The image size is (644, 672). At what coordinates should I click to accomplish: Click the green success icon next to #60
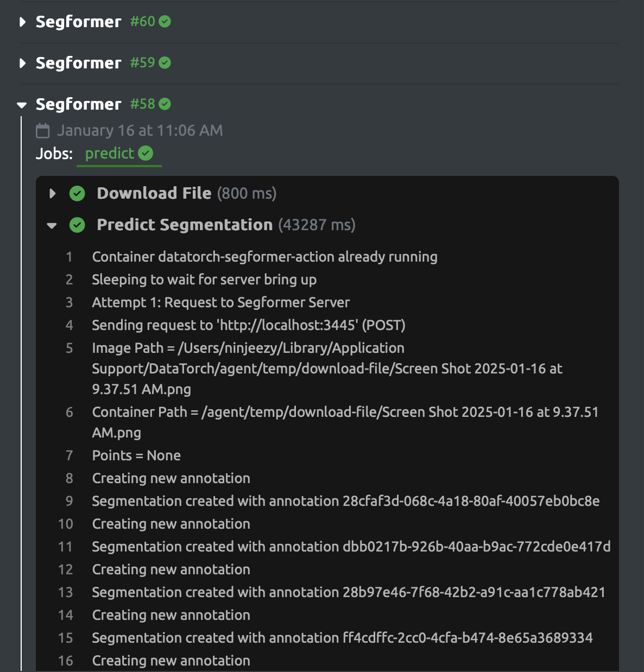pyautogui.click(x=165, y=22)
